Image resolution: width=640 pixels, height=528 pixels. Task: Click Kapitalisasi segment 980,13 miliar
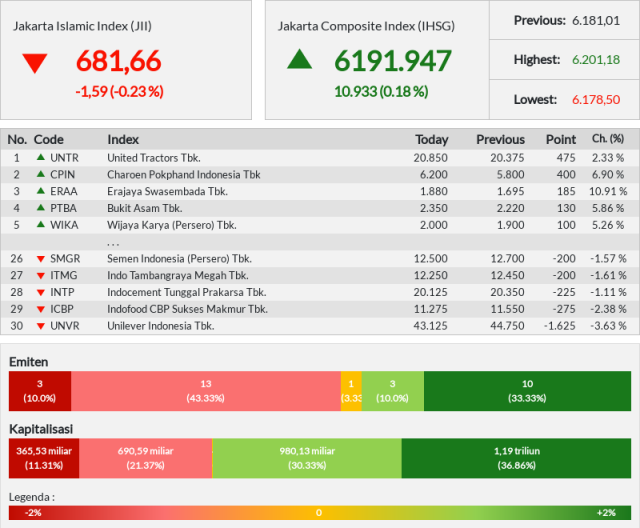[307, 458]
